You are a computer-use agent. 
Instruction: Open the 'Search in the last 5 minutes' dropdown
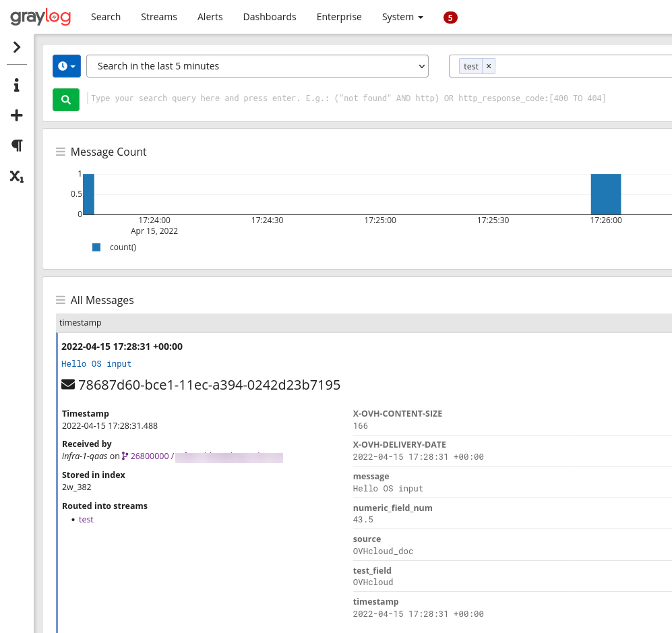(x=257, y=66)
